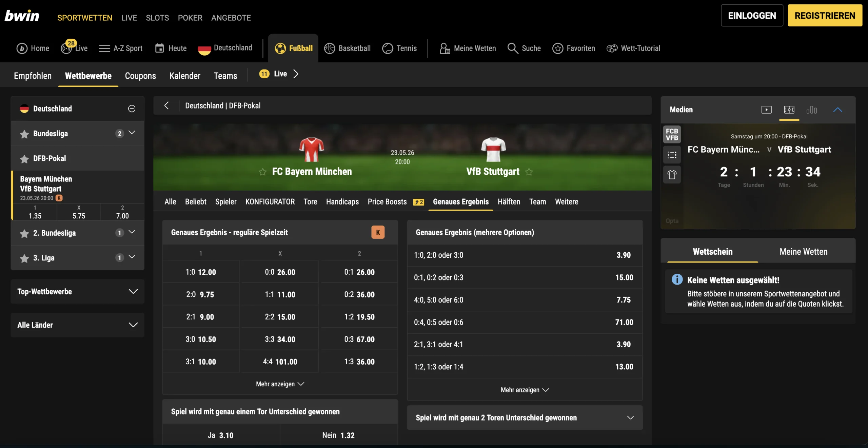Toggle 3. Liga favorite star

tap(24, 258)
